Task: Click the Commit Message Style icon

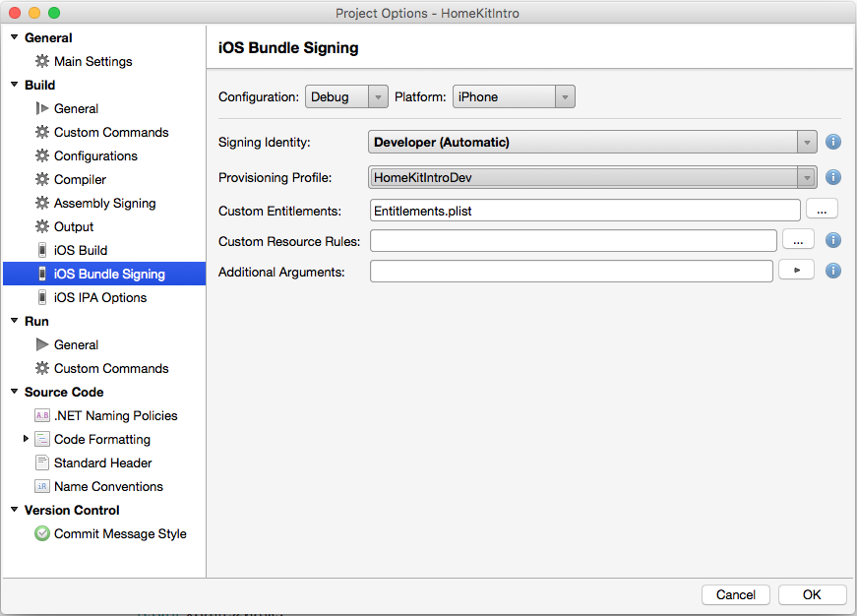Action: [41, 533]
